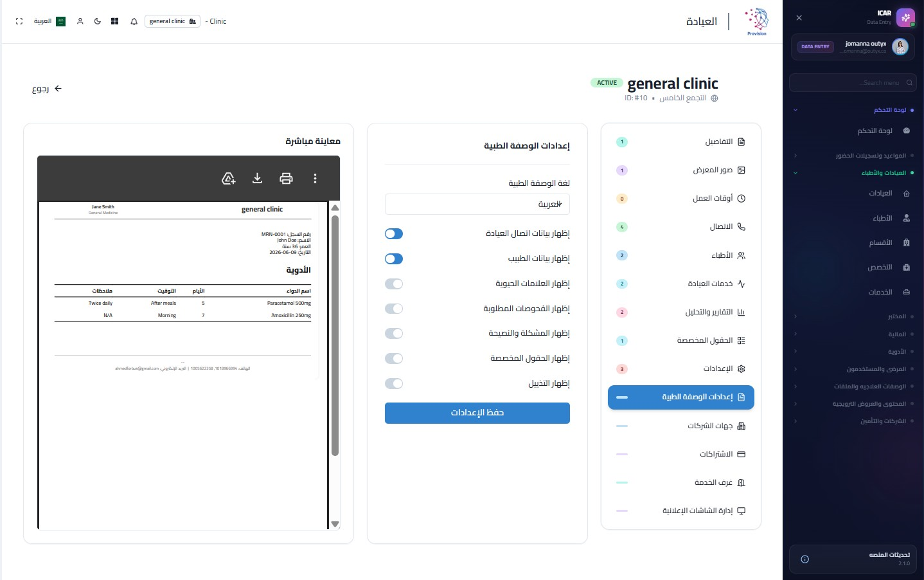Select the إعدادات الوصفة الطبية tab
The image size is (924, 580).
(x=681, y=397)
